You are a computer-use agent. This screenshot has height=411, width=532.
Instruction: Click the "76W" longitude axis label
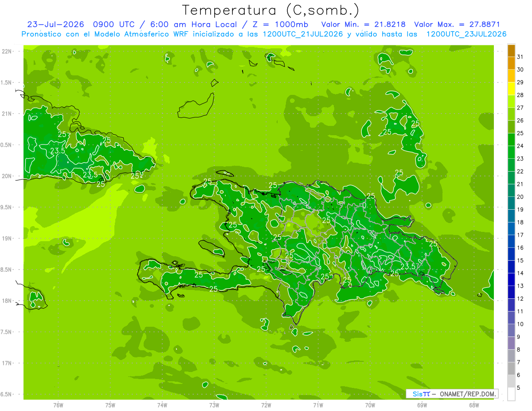tap(58, 405)
